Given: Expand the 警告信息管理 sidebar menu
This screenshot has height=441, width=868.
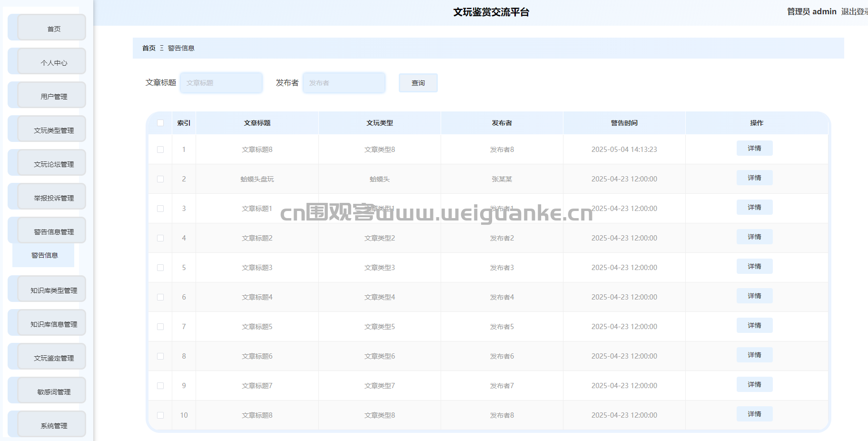Looking at the screenshot, I should [54, 232].
